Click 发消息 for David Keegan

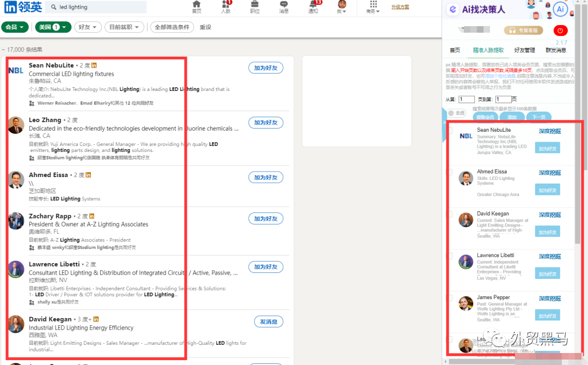268,321
